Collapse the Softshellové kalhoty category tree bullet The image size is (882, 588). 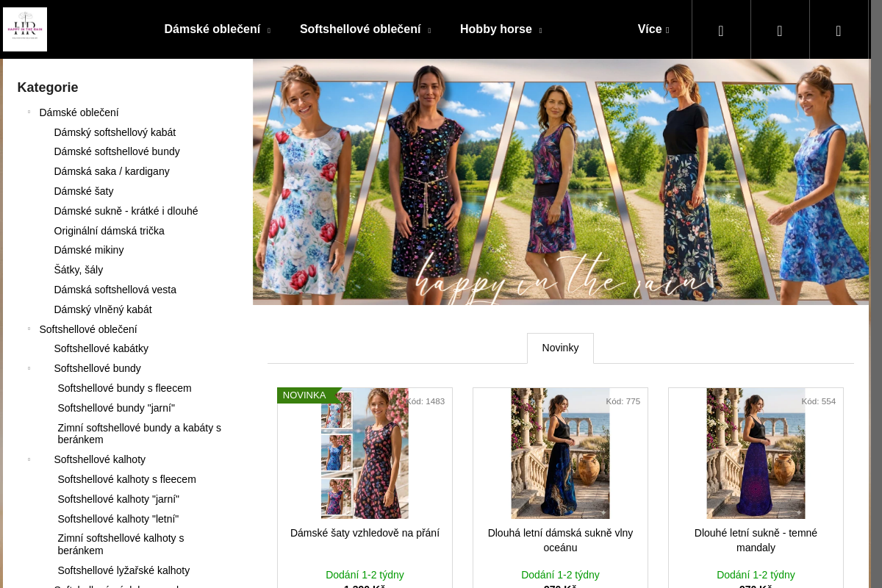(x=29, y=459)
